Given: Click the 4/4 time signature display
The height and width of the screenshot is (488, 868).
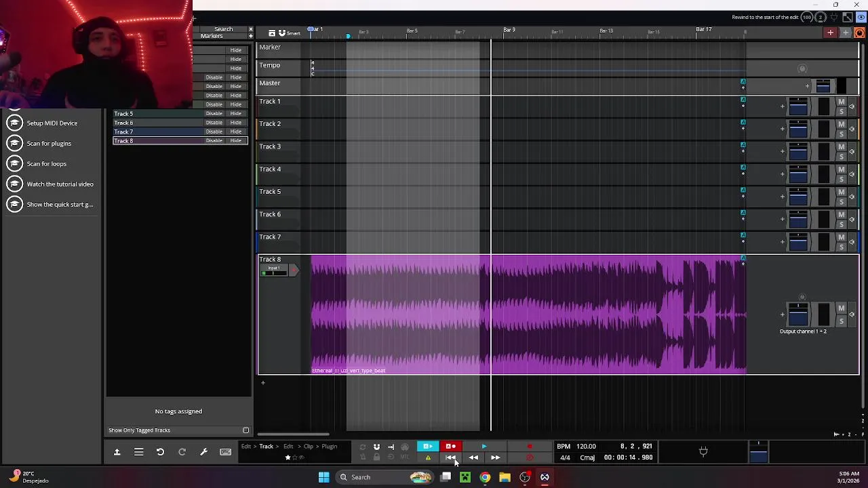Looking at the screenshot, I should tap(565, 457).
